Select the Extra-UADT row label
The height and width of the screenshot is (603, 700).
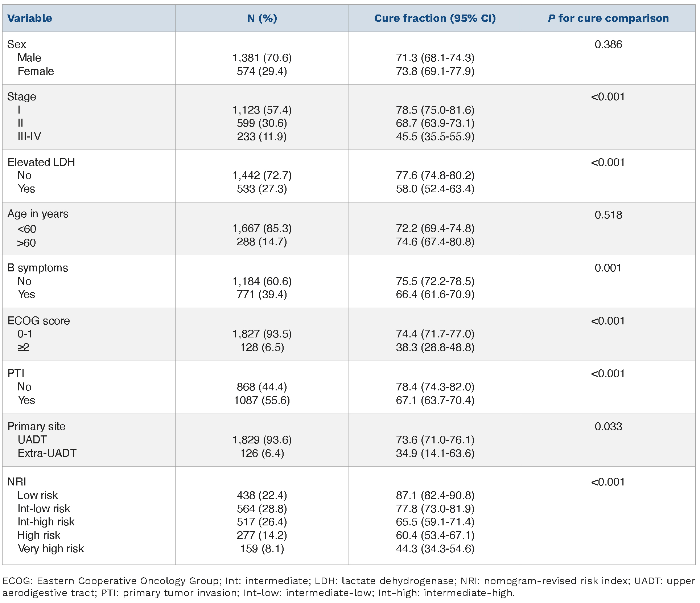pyautogui.click(x=47, y=453)
